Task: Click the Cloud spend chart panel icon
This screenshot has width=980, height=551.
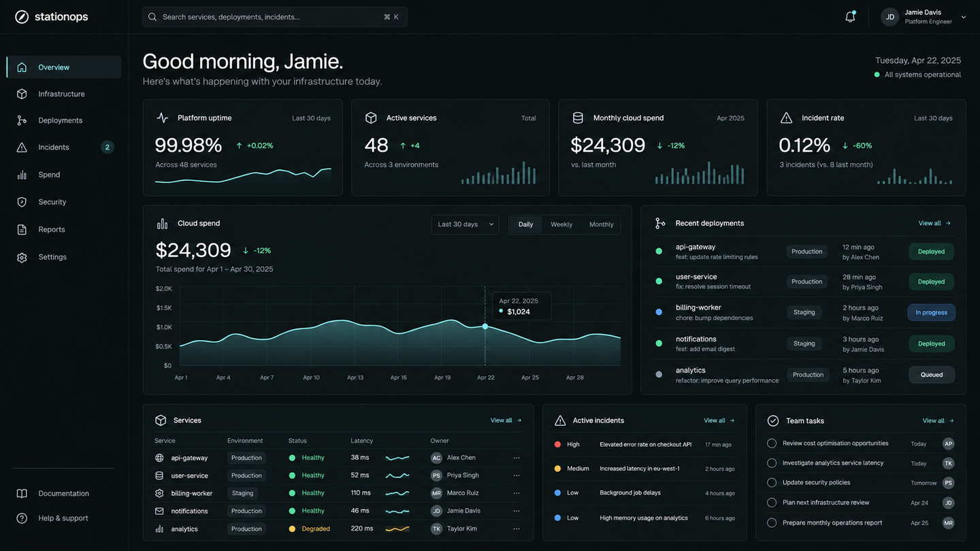Action: point(162,223)
